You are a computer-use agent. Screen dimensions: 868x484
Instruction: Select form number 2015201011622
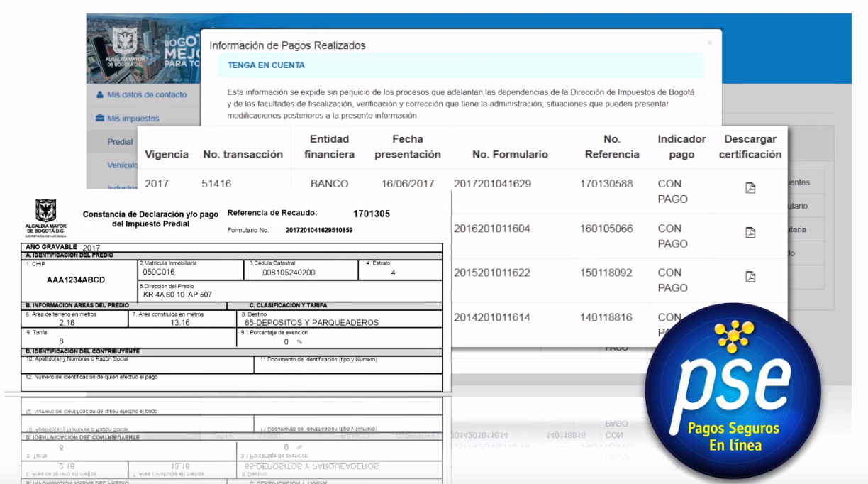[x=492, y=273]
